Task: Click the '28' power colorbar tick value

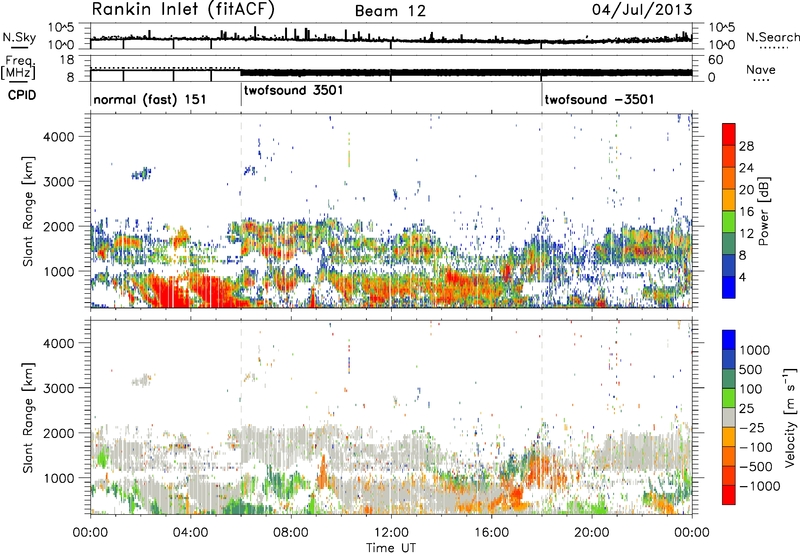Action: 746,146
